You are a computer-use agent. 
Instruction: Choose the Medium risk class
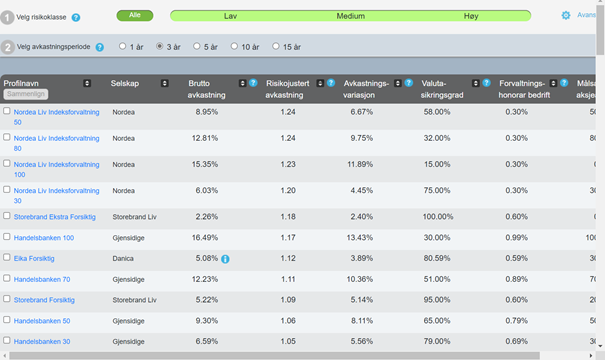pyautogui.click(x=350, y=16)
